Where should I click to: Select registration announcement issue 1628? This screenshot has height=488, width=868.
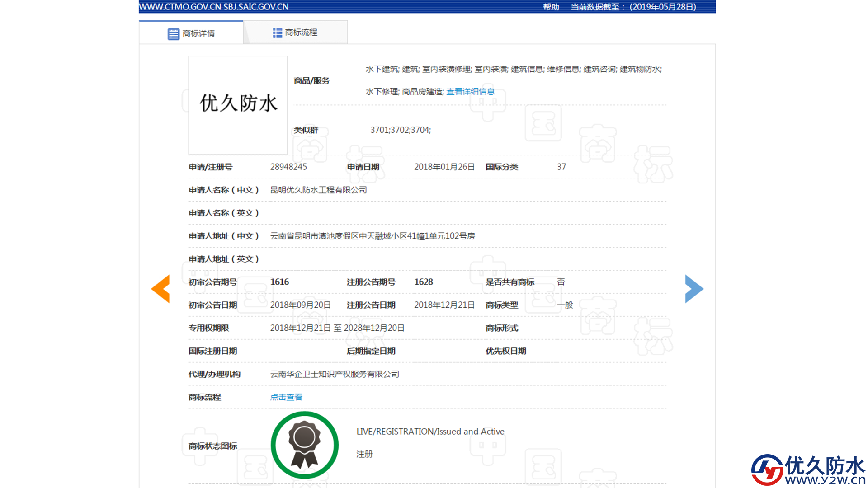(x=424, y=282)
